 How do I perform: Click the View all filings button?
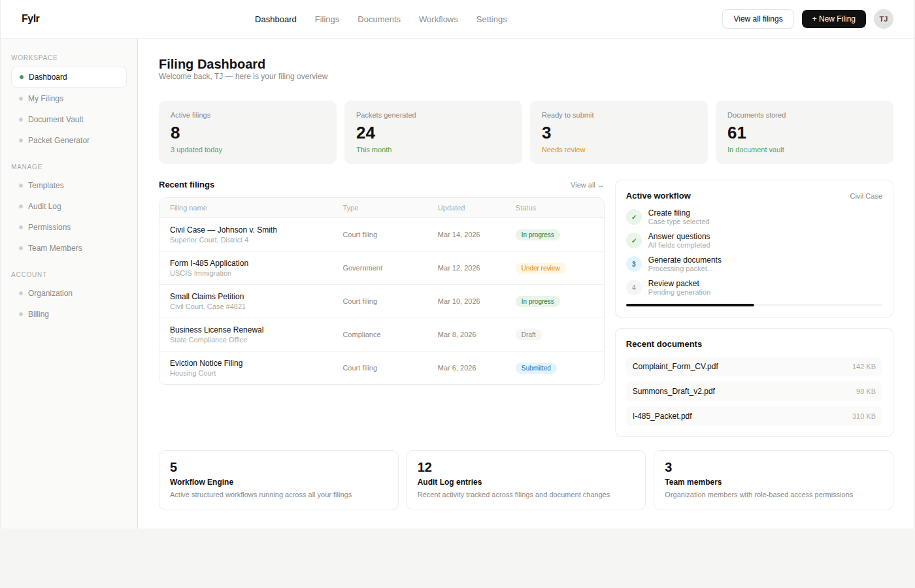click(757, 19)
